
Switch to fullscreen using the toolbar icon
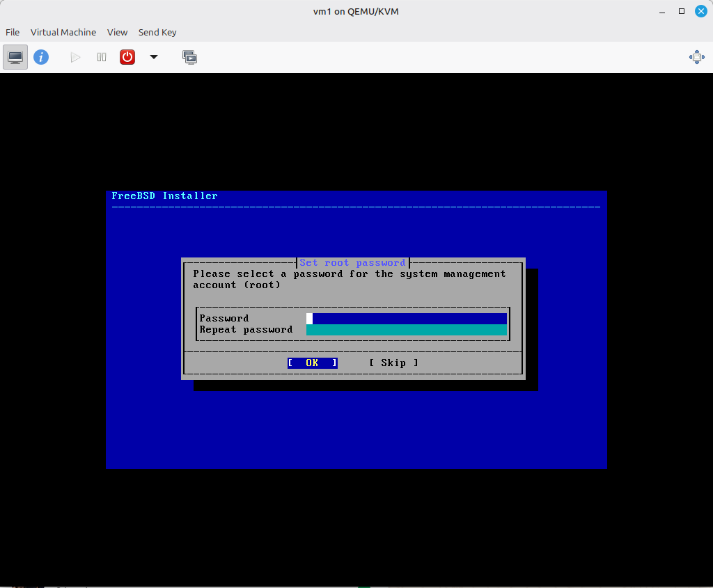(x=696, y=57)
